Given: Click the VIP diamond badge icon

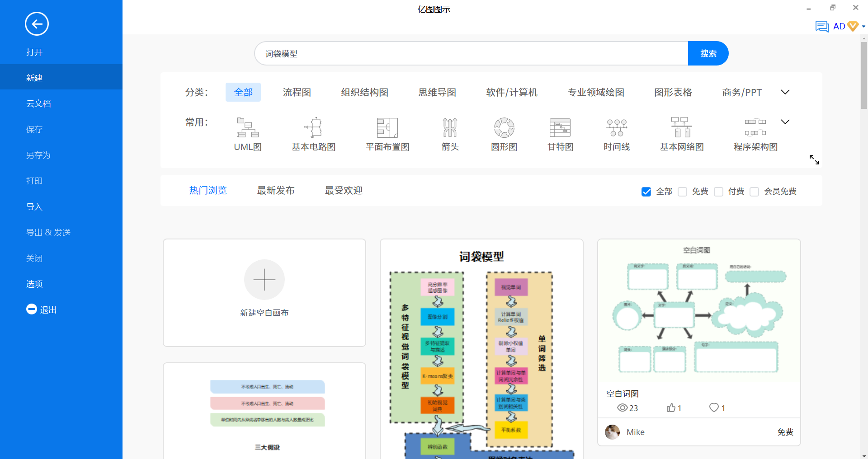Looking at the screenshot, I should pos(853,26).
